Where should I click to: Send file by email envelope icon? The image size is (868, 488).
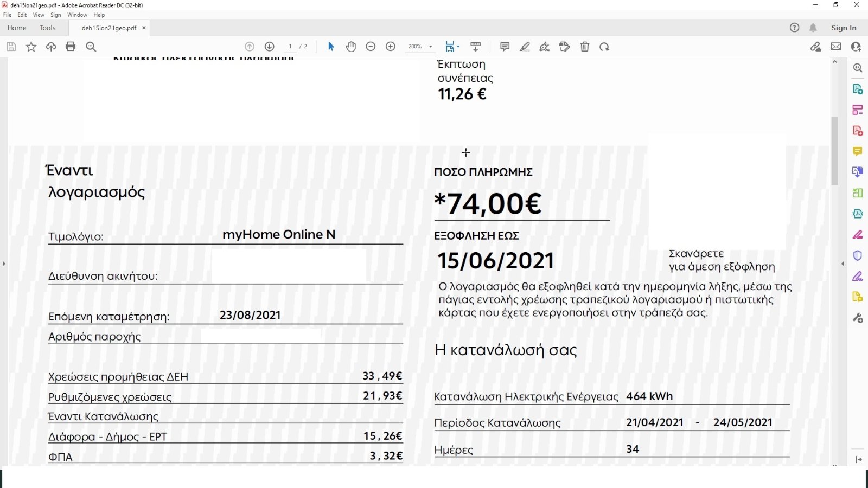(x=836, y=47)
